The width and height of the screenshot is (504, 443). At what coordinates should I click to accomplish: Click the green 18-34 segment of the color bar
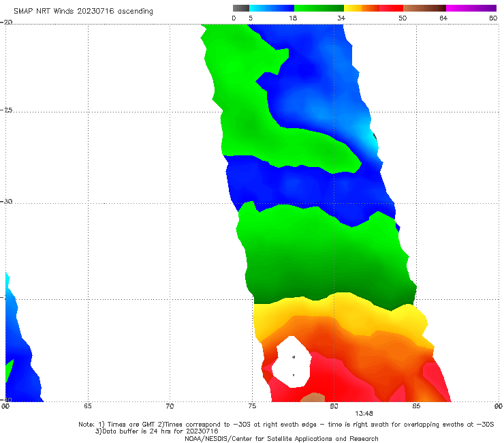click(319, 8)
